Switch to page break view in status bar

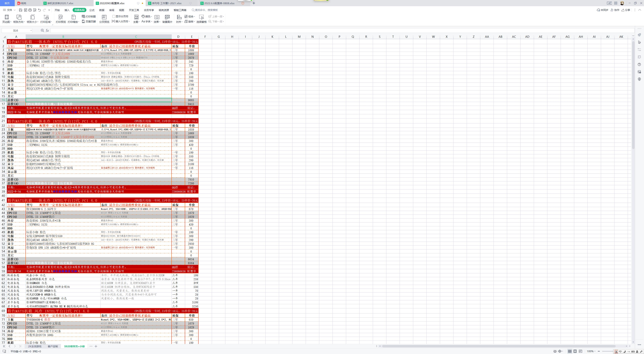580,351
